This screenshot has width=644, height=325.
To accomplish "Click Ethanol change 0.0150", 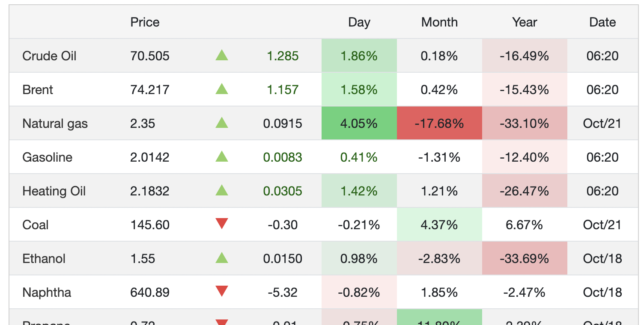I will pos(283,259).
